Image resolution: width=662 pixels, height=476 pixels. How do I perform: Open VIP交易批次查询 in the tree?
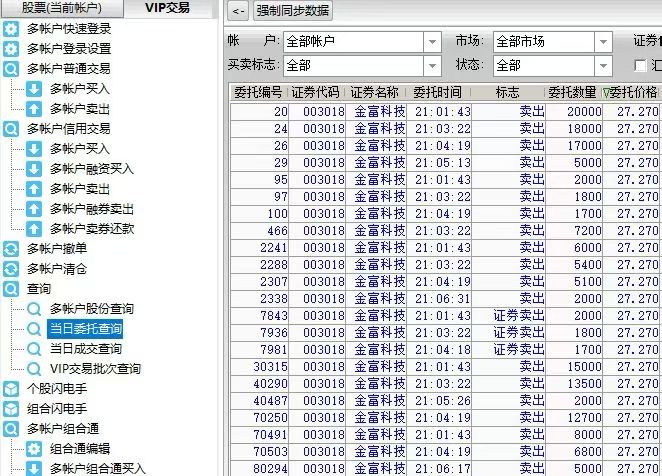[95, 369]
